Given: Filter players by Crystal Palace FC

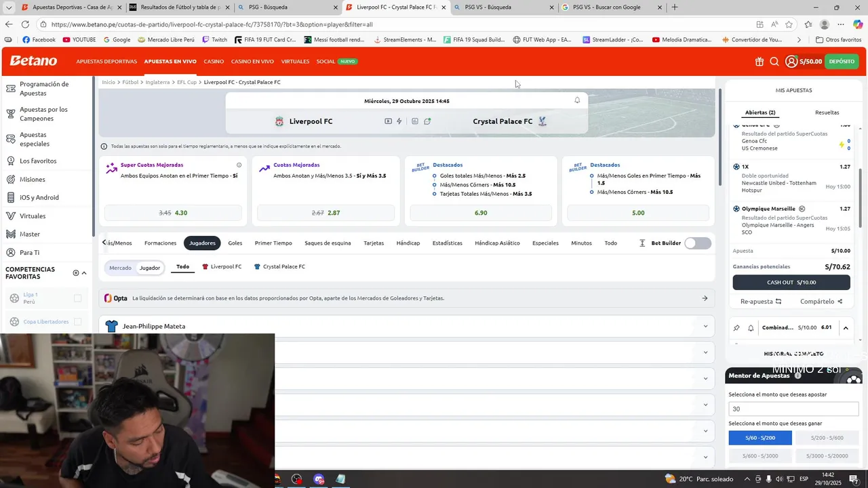Looking at the screenshot, I should 279,267.
